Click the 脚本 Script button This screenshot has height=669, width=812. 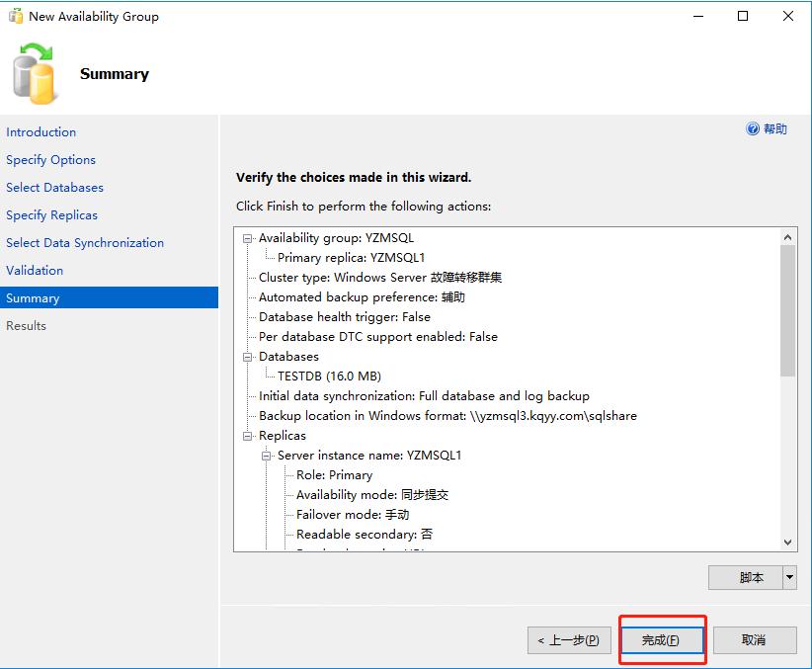(746, 577)
